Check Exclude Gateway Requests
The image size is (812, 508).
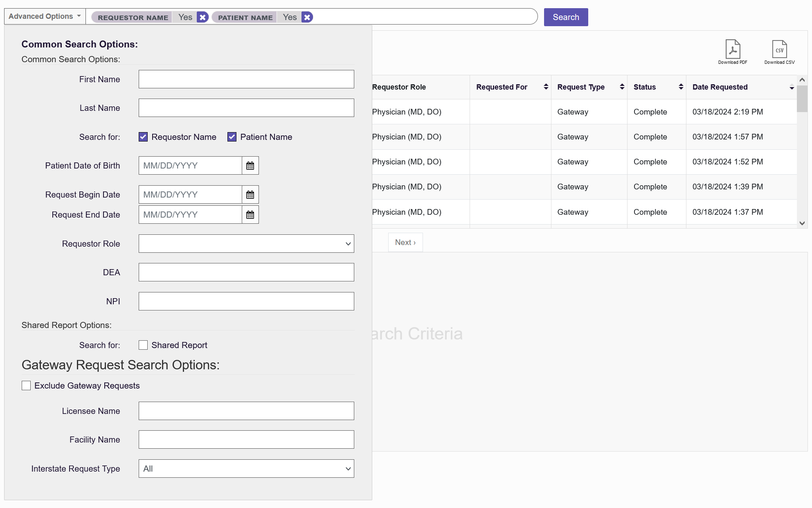point(26,386)
